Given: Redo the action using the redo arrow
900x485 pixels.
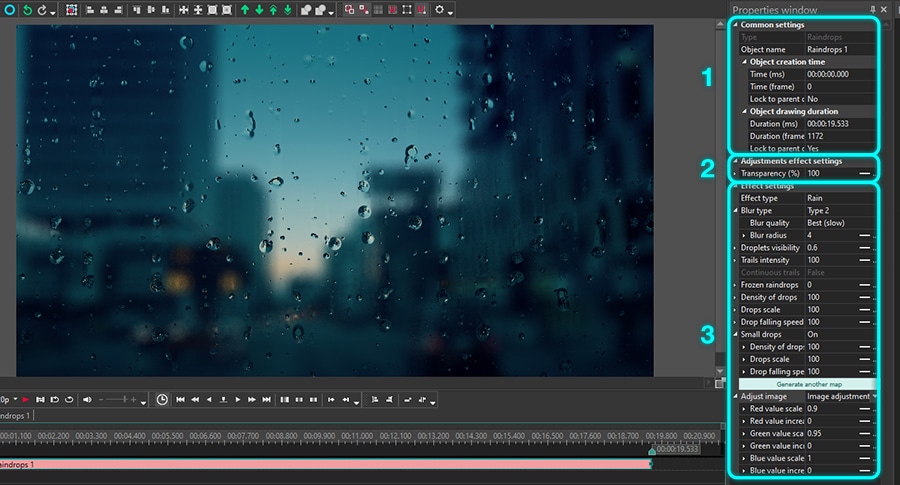Looking at the screenshot, I should 42,10.
